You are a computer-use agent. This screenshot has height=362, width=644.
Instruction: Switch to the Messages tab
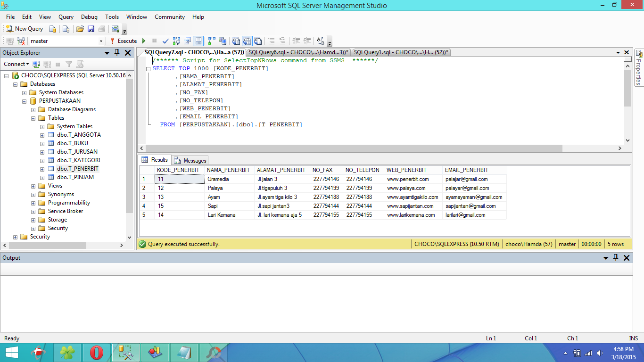(x=190, y=160)
